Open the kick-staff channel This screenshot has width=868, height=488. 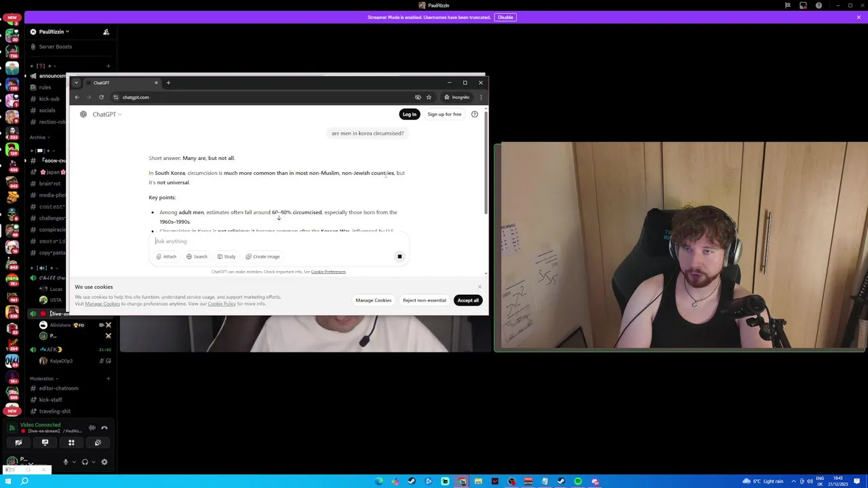[x=50, y=400]
